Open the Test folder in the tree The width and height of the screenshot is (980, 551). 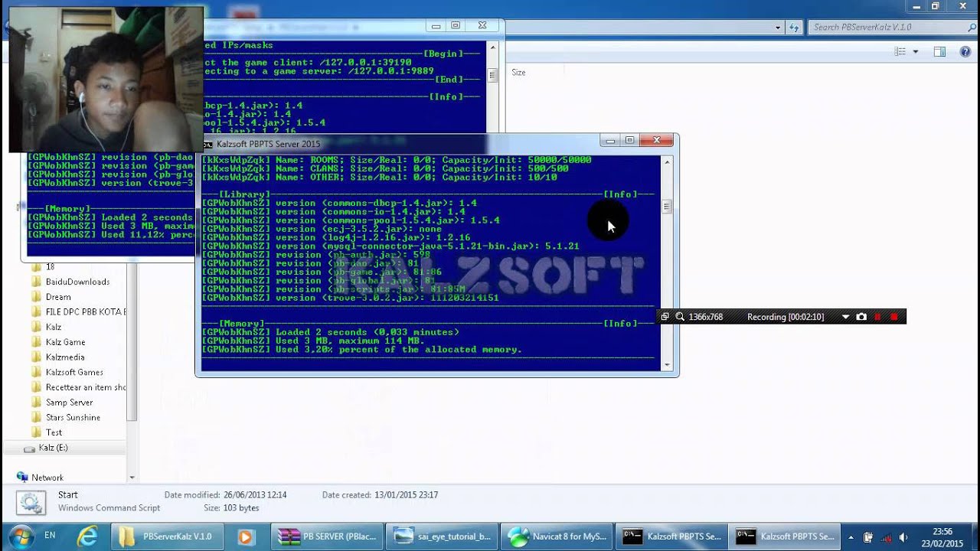(54, 432)
